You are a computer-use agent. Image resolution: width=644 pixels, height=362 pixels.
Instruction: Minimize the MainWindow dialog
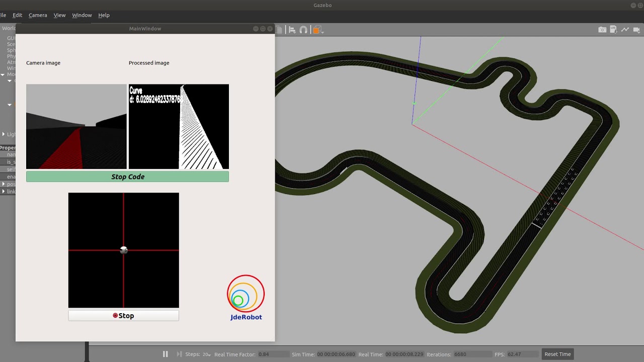pyautogui.click(x=256, y=29)
